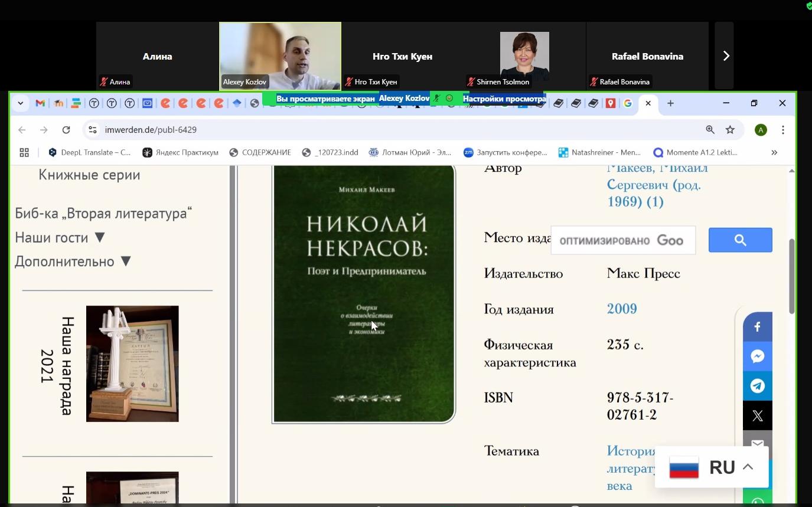Click the Facebook share icon
This screenshot has width=812, height=507.
757,327
